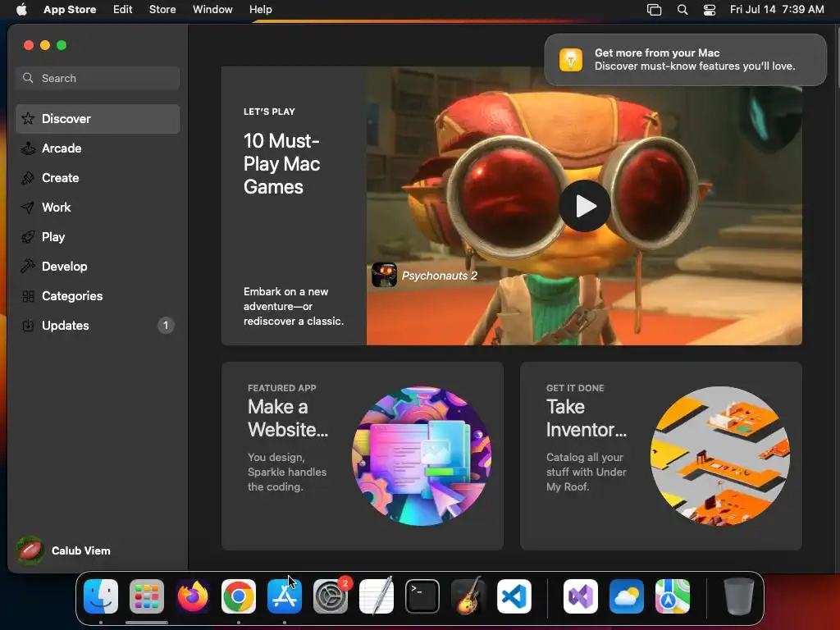Click the Under My Roof artwork circle

(720, 456)
